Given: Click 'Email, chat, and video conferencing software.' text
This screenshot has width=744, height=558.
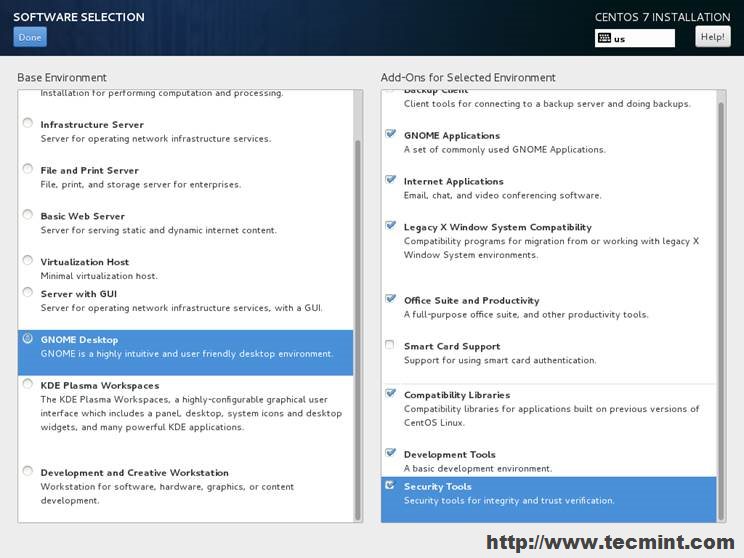Looking at the screenshot, I should point(502,195).
